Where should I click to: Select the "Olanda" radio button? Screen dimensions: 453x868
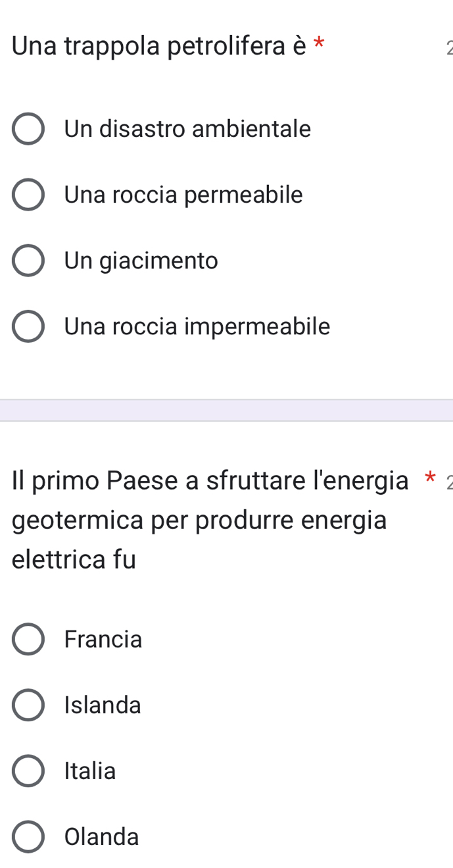point(28,837)
